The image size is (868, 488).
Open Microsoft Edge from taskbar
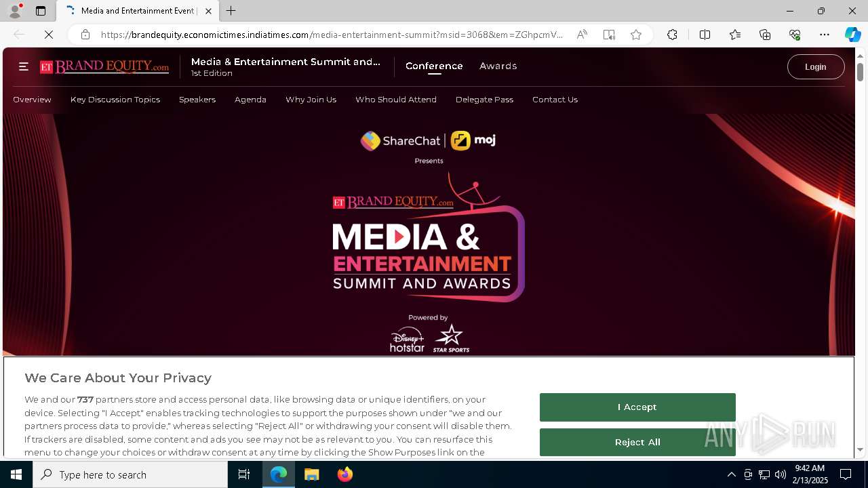(x=279, y=474)
